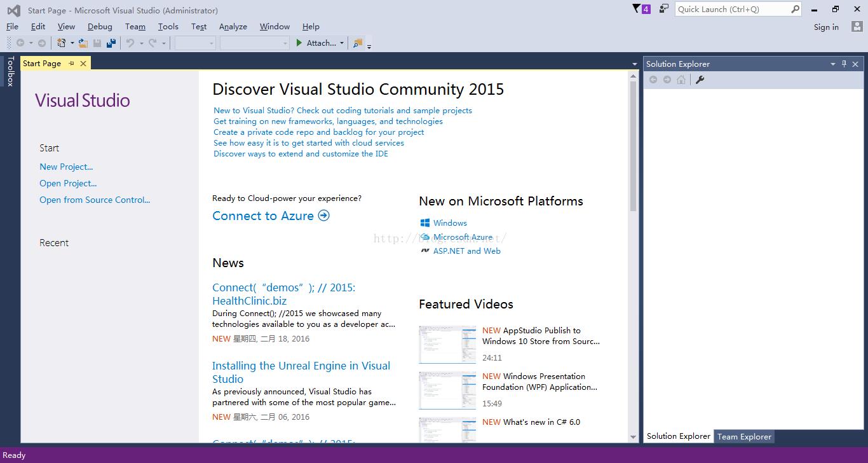
Task: Open the Tools menu
Action: coord(168,27)
